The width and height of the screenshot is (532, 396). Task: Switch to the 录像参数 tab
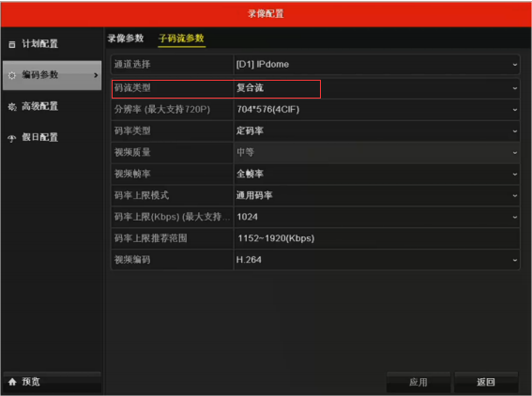tap(126, 38)
